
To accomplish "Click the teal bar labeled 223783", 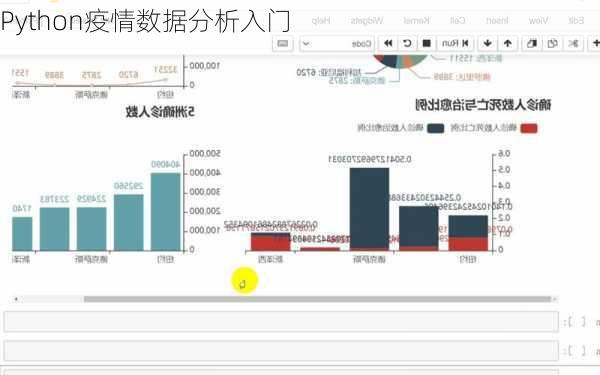I will [55, 229].
